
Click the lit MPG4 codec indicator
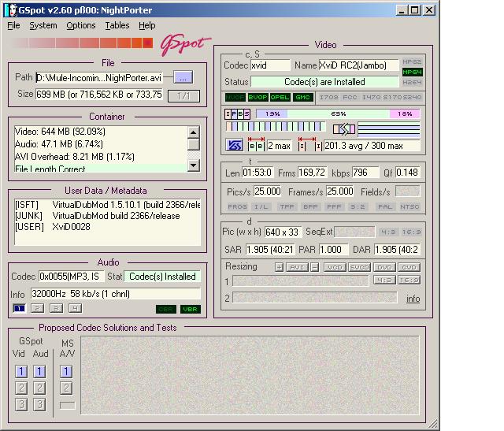click(412, 72)
